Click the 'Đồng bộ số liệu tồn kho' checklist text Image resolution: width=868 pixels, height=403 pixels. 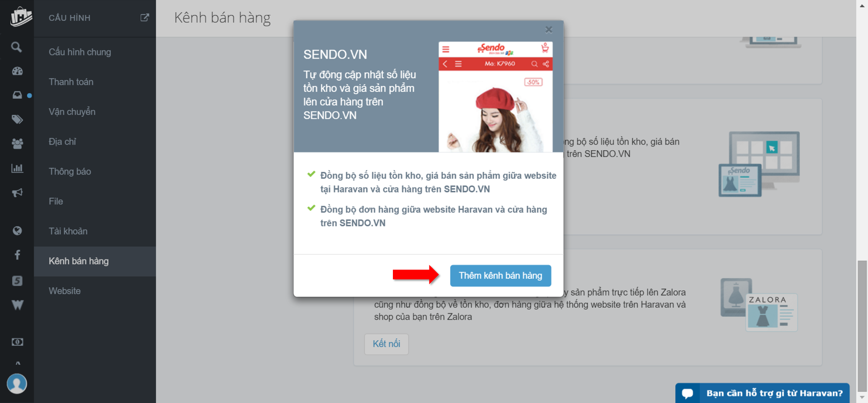click(438, 182)
